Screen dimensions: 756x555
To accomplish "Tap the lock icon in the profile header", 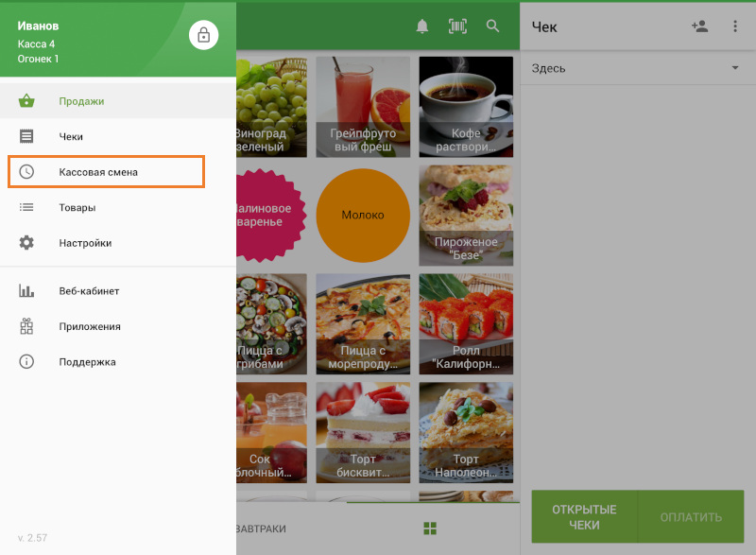I will click(203, 35).
